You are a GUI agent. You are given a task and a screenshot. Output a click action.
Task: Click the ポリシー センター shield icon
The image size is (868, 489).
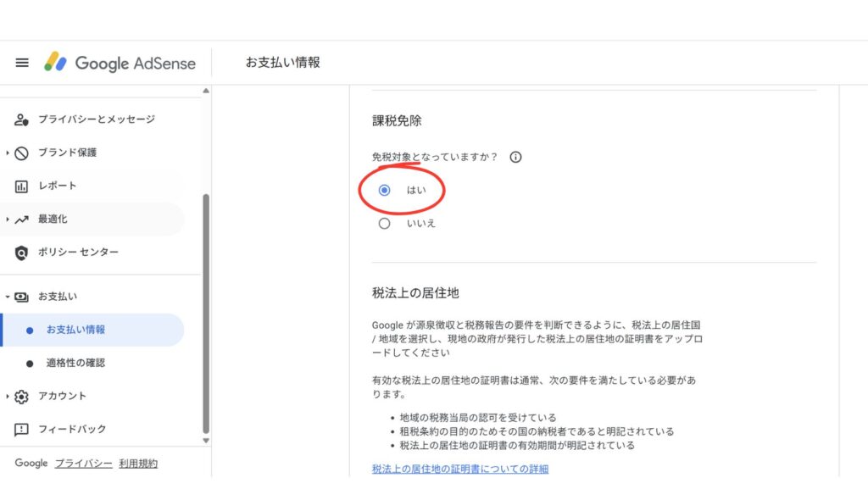[x=21, y=253]
